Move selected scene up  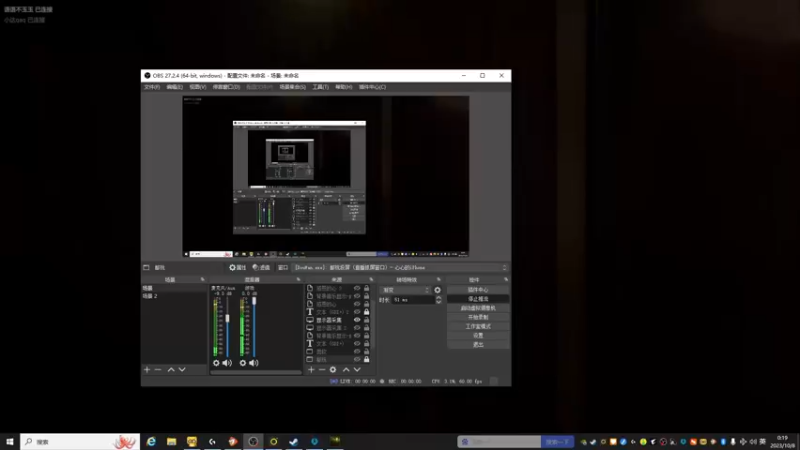coord(171,369)
